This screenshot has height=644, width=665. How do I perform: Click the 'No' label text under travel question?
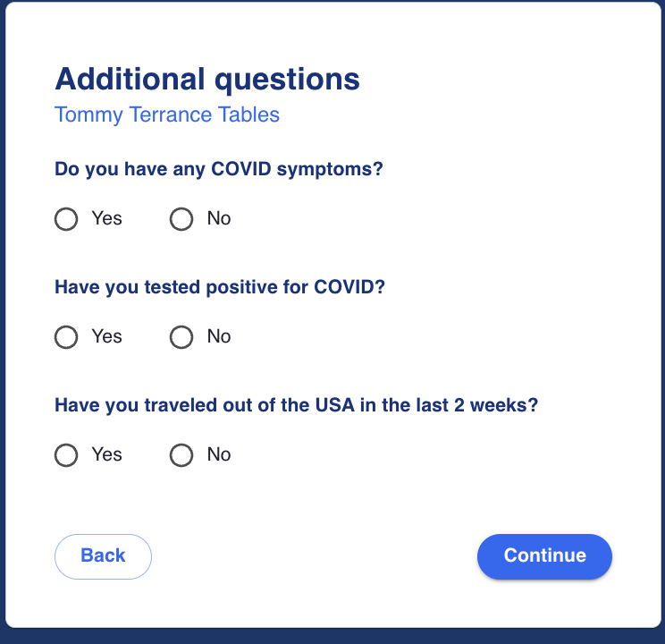219,455
